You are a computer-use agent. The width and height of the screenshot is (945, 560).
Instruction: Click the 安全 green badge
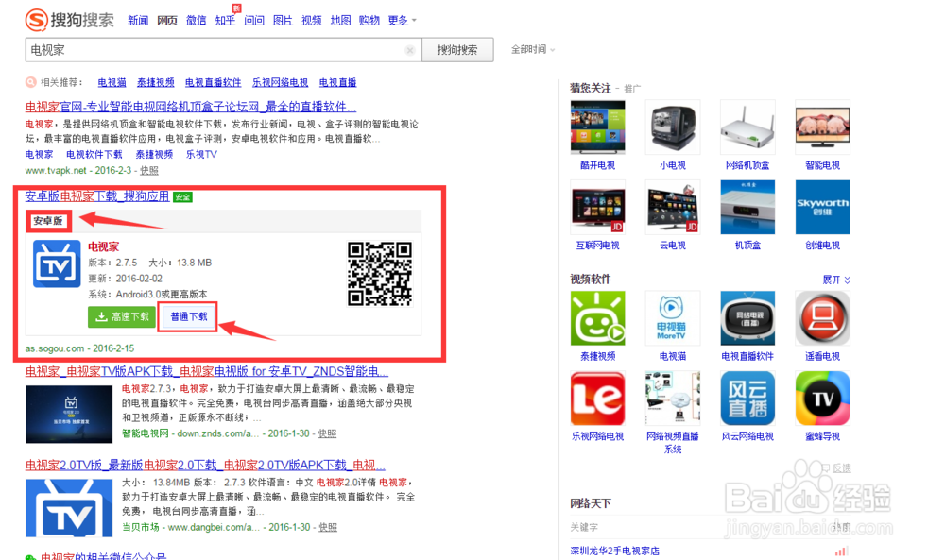[x=182, y=197]
